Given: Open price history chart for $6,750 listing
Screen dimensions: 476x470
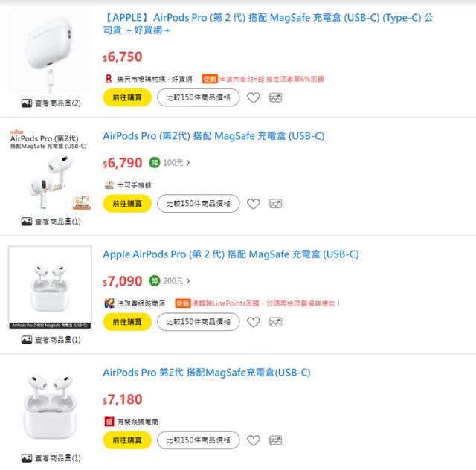Looking at the screenshot, I should (x=275, y=97).
